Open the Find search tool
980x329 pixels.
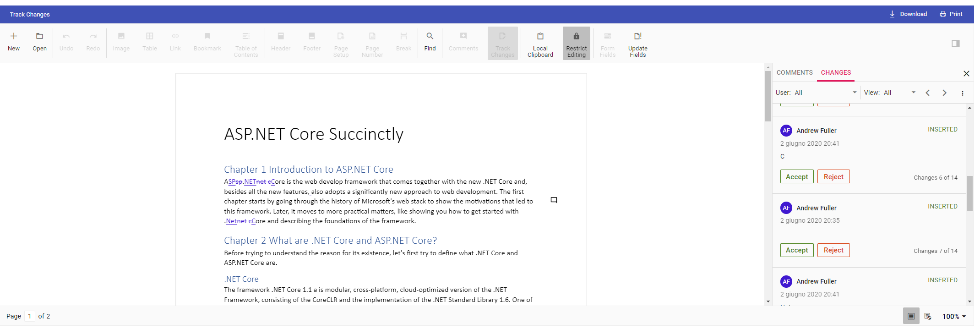pos(430,37)
